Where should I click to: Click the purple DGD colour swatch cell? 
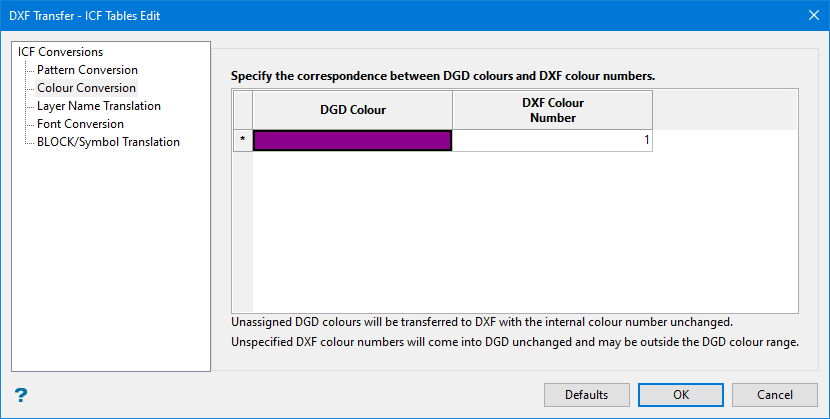(352, 141)
